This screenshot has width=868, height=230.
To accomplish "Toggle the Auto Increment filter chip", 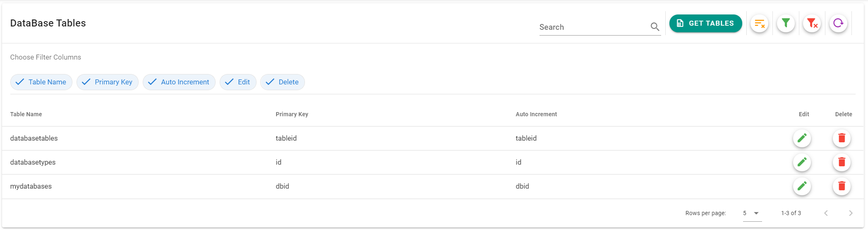I will 179,82.
